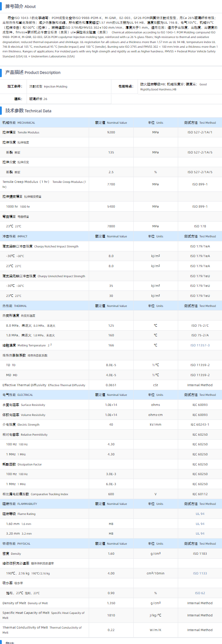Select the IMPACT section header row

[111, 236]
